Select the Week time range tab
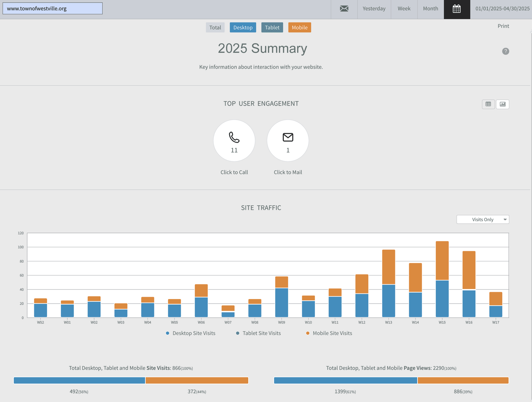 404,9
